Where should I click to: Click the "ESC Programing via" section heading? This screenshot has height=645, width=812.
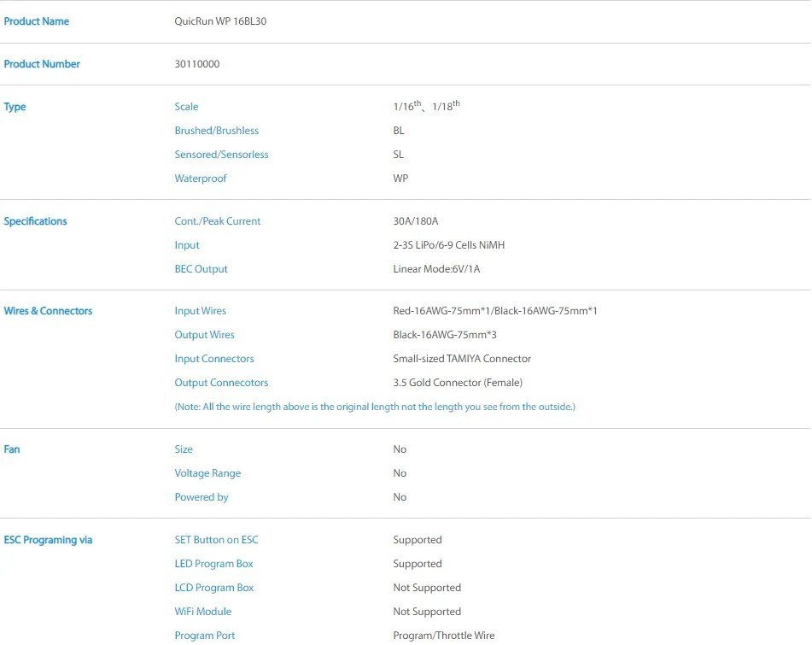[48, 540]
